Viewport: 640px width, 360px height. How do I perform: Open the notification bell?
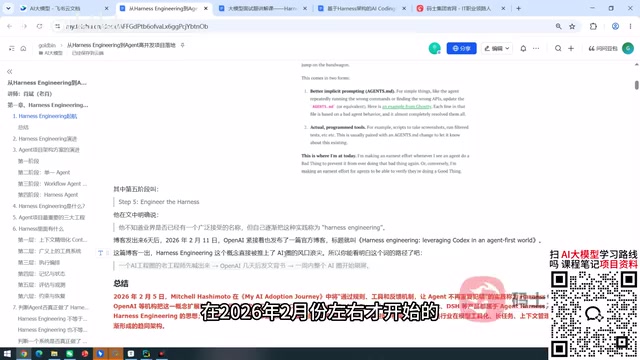point(523,48)
